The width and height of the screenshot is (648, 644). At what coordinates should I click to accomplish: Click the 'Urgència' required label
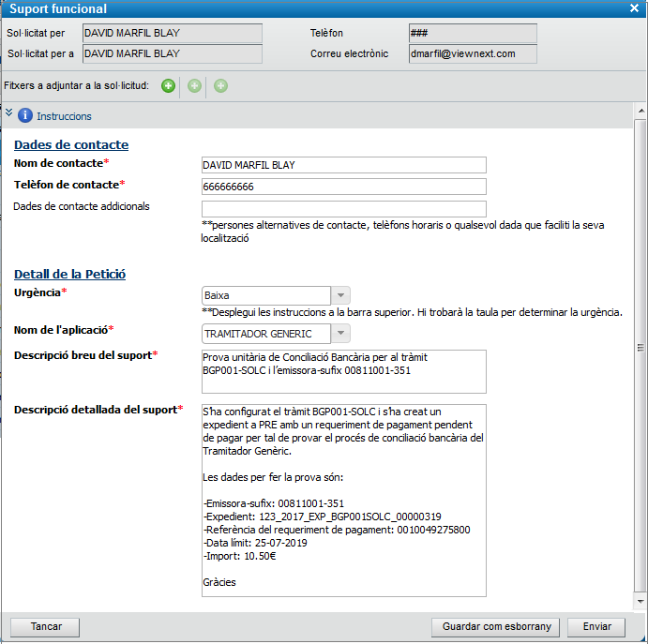pyautogui.click(x=40, y=292)
